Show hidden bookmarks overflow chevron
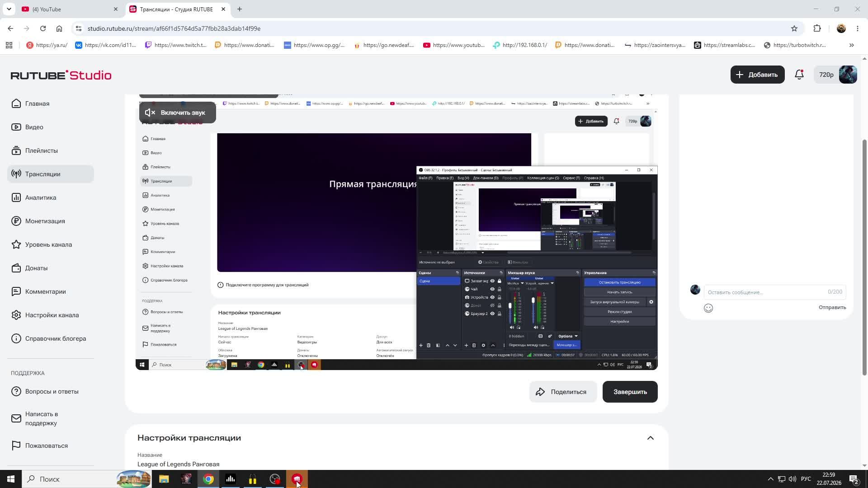 pyautogui.click(x=852, y=45)
